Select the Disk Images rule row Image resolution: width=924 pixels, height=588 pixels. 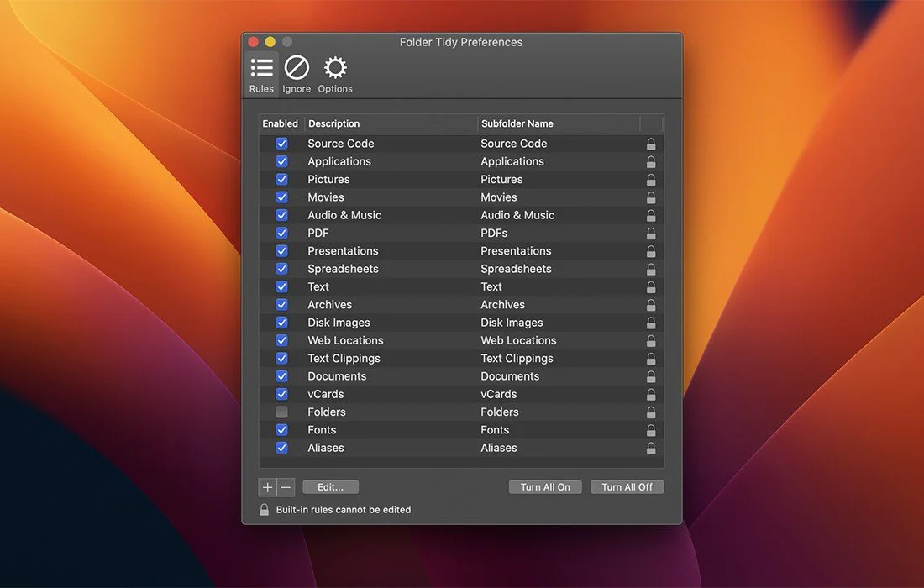pyautogui.click(x=339, y=323)
